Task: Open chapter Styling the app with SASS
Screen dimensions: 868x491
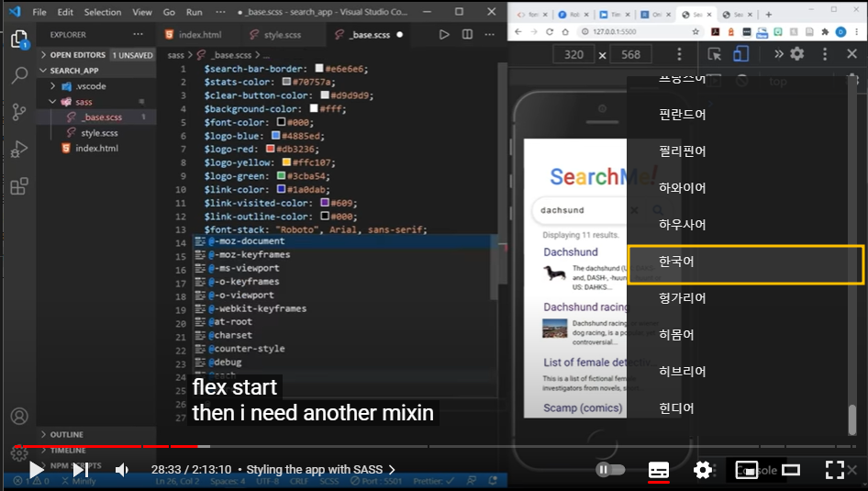Action: point(320,469)
